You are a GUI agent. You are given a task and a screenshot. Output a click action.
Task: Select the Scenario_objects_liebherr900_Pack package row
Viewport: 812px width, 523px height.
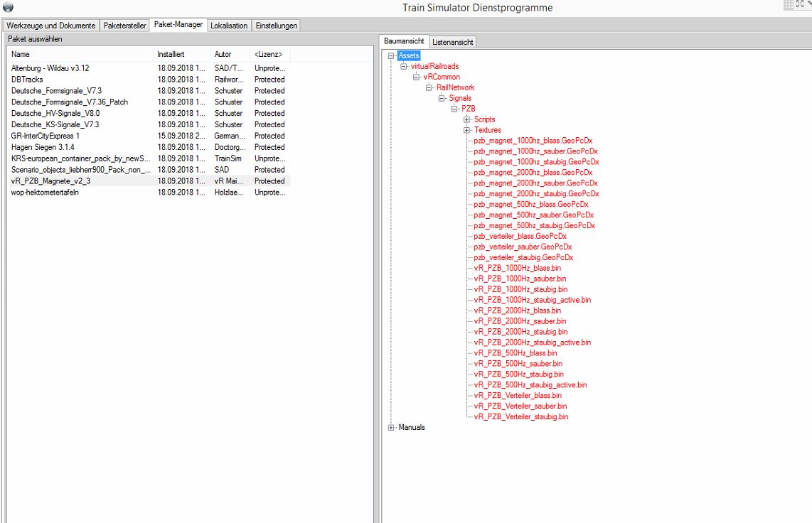pyautogui.click(x=150, y=170)
